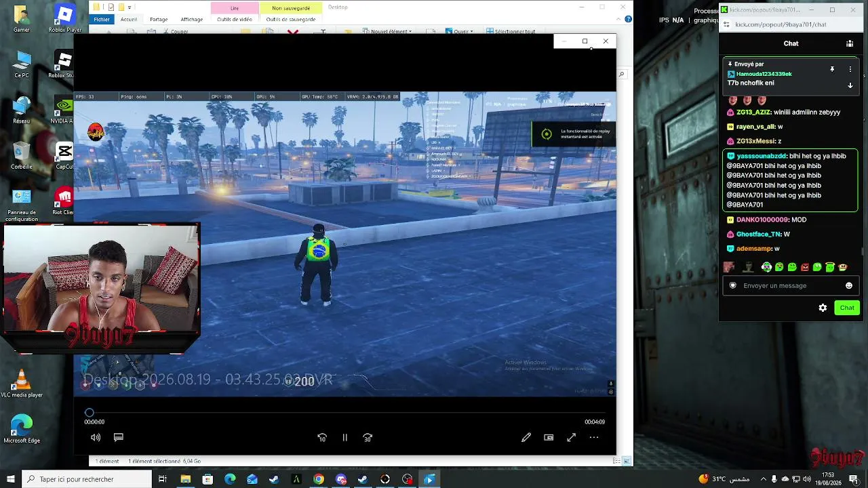Click the Kick popout address bar URL
Image resolution: width=868 pixels, height=488 pixels.
tap(781, 24)
